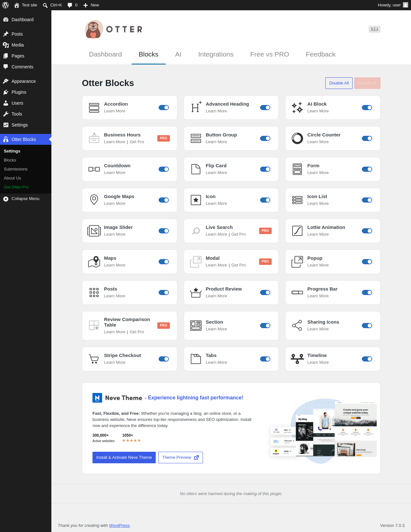Screen dimensions: 411x532
Task: Click the 3.2.1 version badge
Action: click(x=374, y=29)
